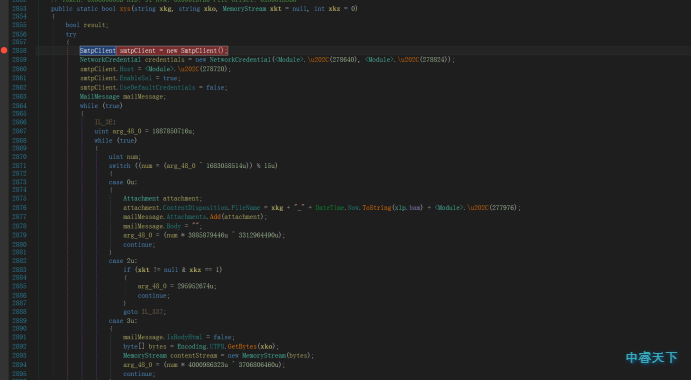Click the value 4000986323u on line 2894
This screenshot has width=692, height=380.
(x=208, y=365)
